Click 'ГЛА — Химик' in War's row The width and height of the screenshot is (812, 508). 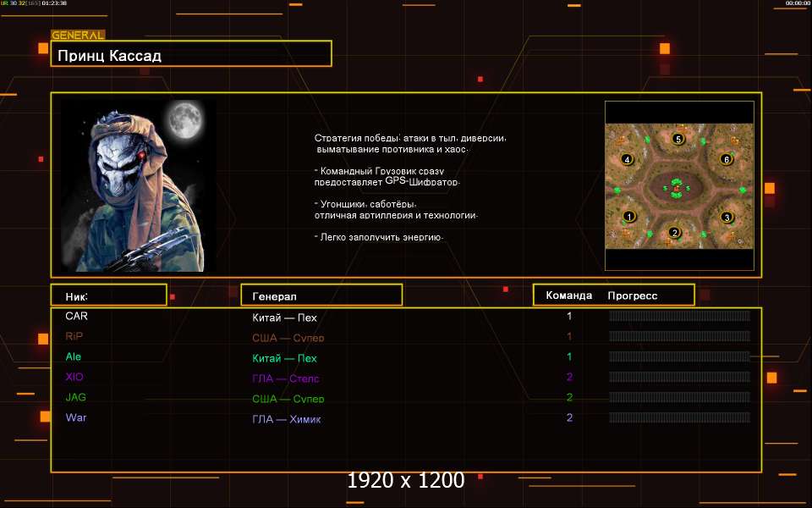click(x=287, y=419)
